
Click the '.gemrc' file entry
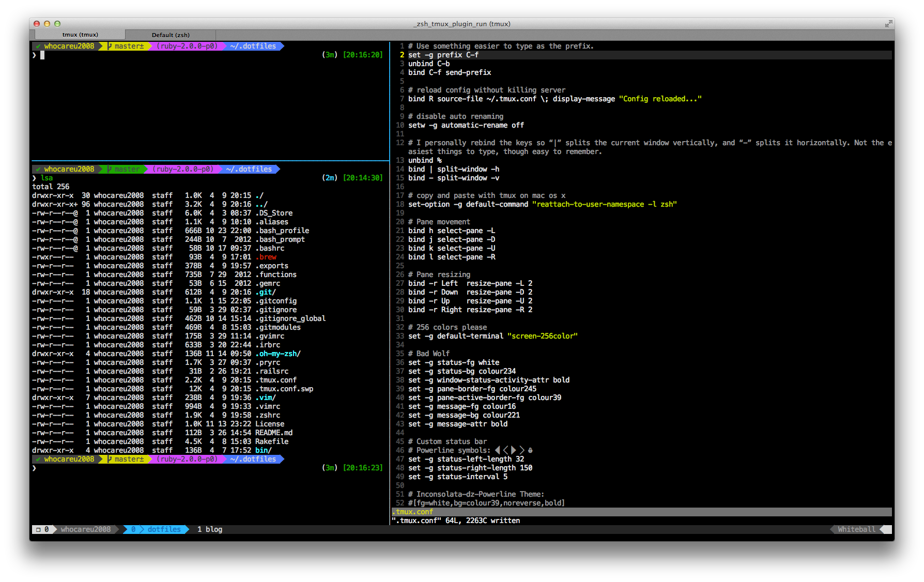(x=268, y=283)
